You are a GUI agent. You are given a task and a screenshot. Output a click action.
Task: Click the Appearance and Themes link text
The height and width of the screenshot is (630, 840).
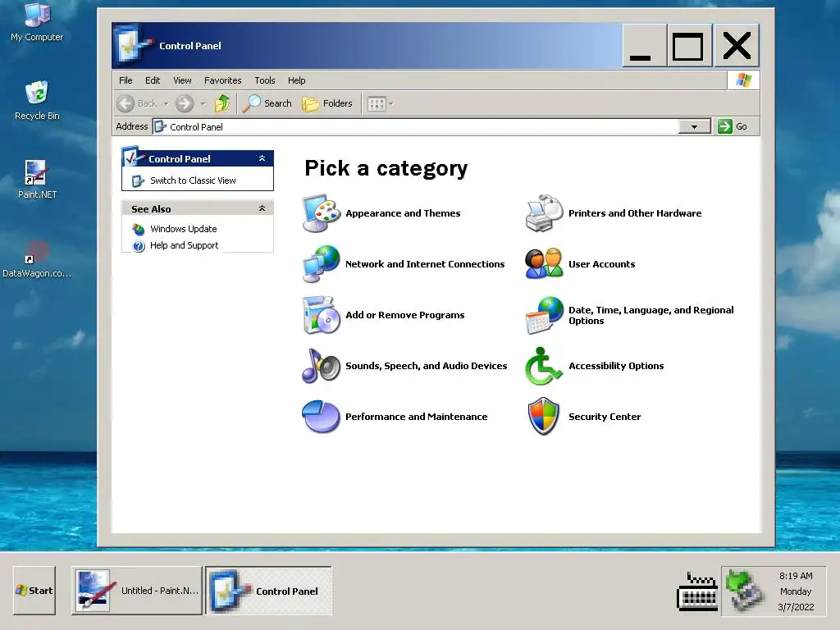click(403, 213)
